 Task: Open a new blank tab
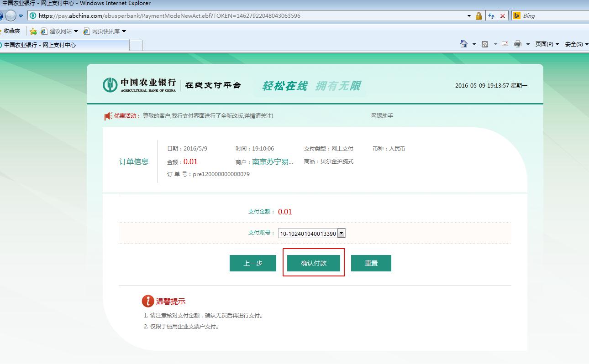136,45
